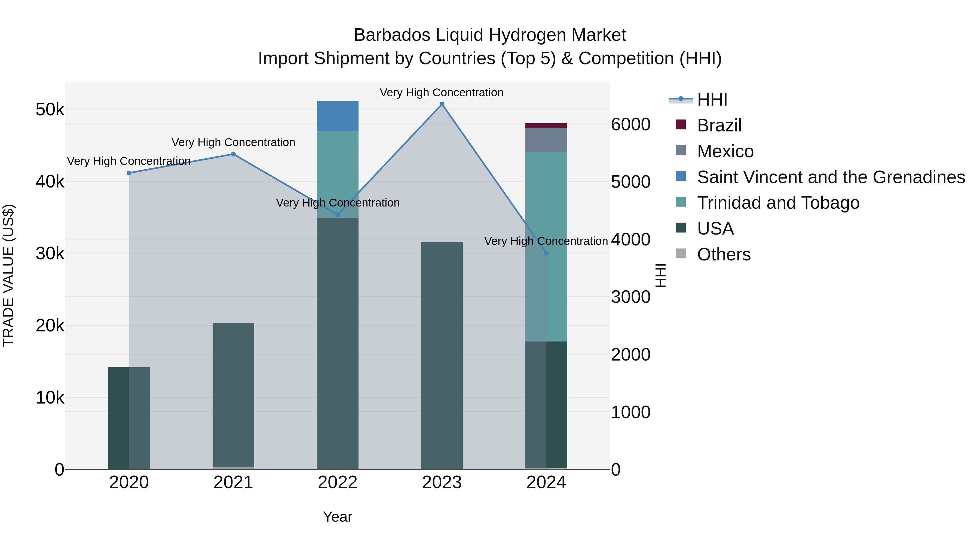
Task: Click the 2020 USA bar
Action: pyautogui.click(x=129, y=418)
